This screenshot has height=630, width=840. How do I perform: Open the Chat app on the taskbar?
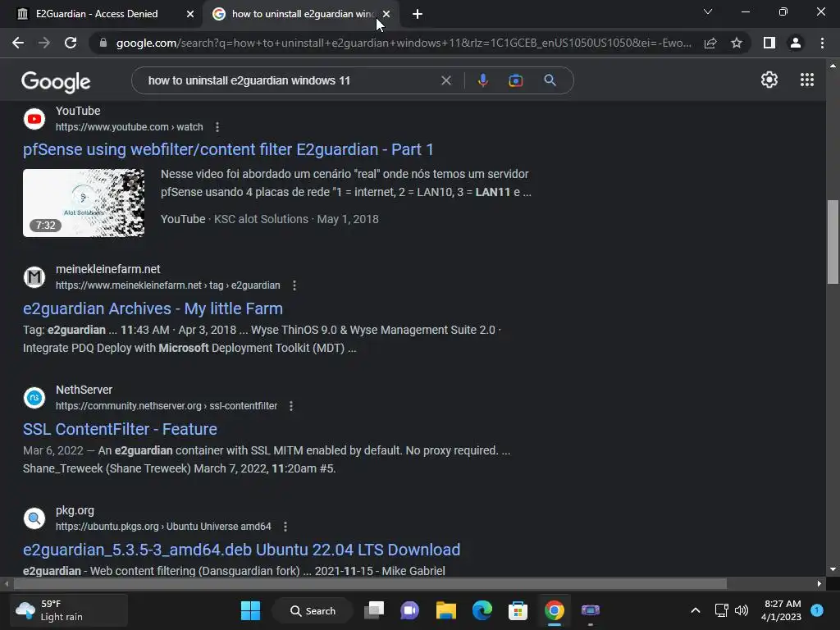coord(410,610)
